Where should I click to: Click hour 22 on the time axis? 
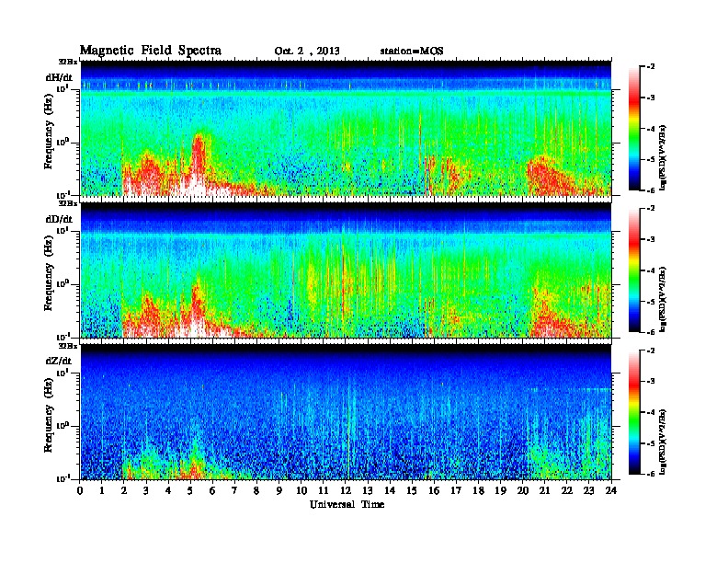pyautogui.click(x=567, y=491)
